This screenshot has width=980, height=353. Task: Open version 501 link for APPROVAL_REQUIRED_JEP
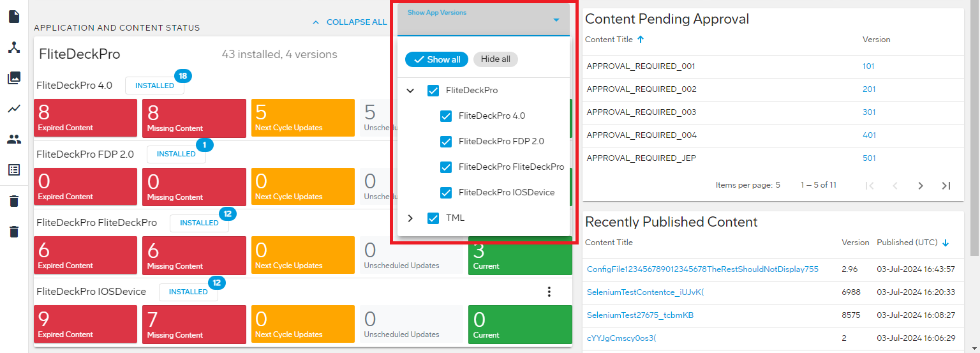tap(869, 158)
